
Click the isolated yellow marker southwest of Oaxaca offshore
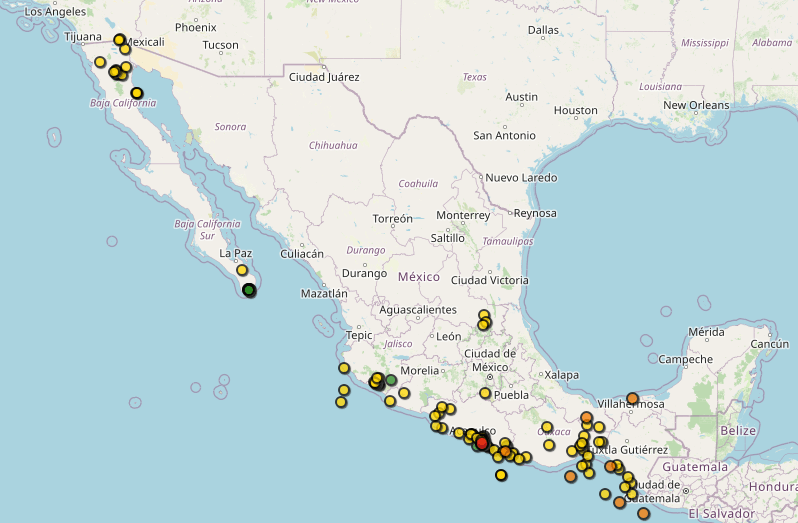tap(501, 475)
